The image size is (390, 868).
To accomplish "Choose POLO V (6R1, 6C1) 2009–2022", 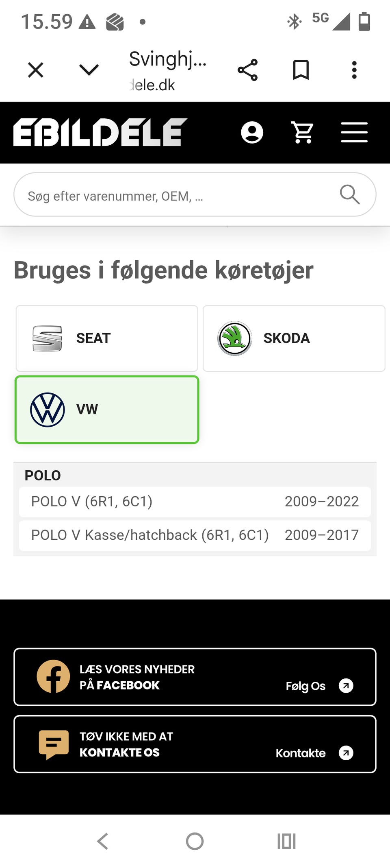I will 195,502.
